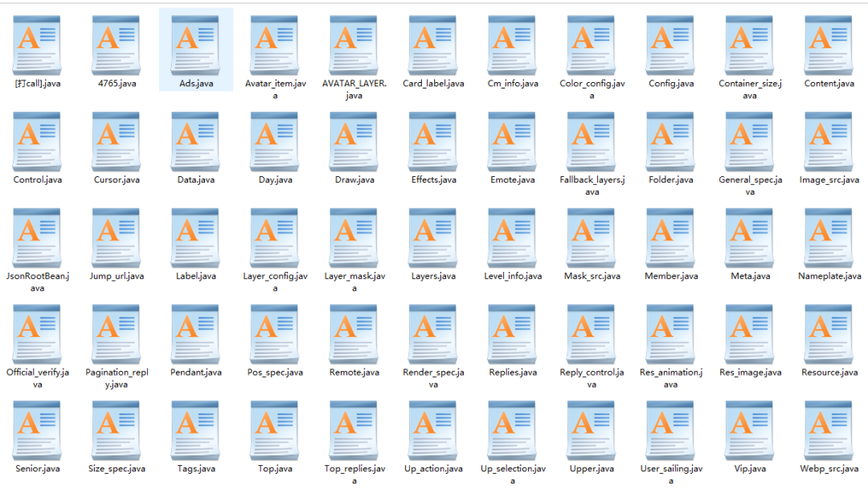The image size is (868, 502).
Task: Click the Official_verify.java file icon
Action: [37, 335]
